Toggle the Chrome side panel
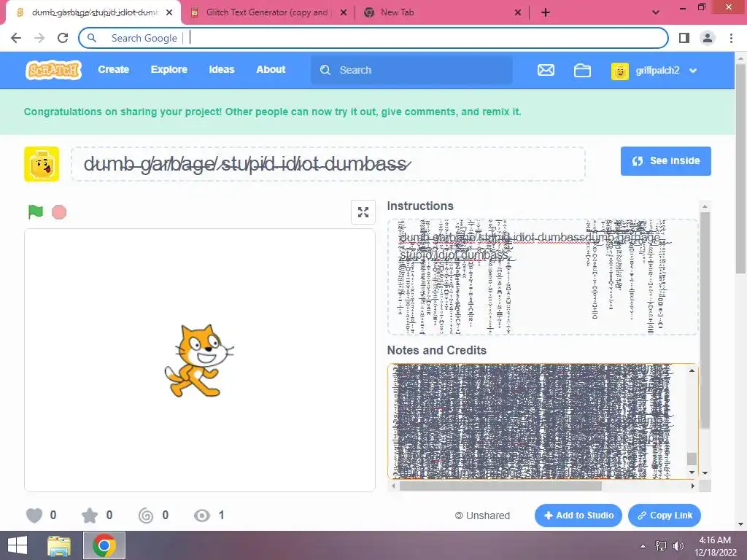747x560 pixels. click(x=684, y=38)
